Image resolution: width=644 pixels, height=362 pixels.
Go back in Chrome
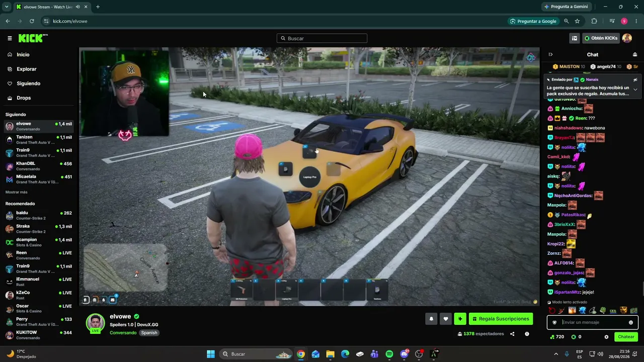(8, 21)
